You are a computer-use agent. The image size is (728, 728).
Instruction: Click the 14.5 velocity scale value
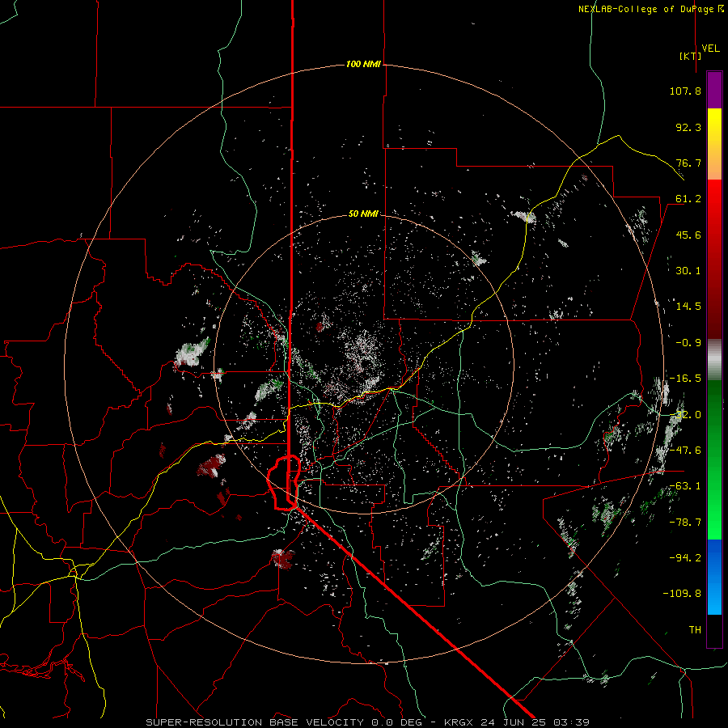(x=688, y=307)
